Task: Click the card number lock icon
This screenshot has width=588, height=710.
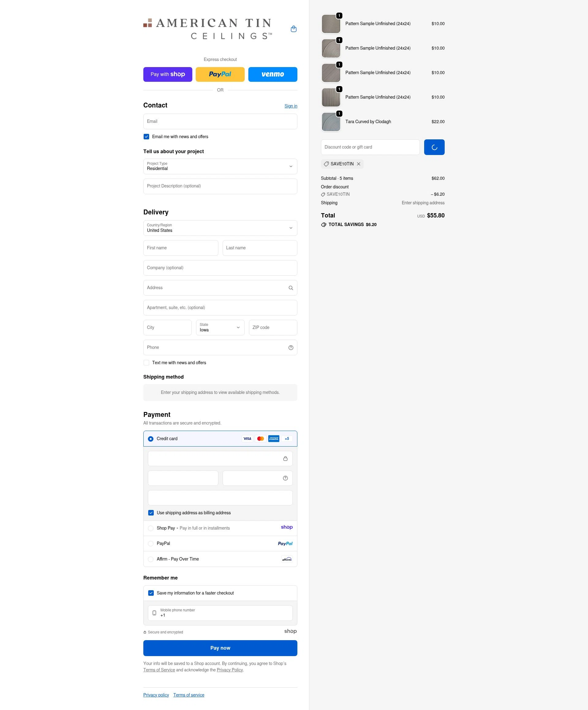Action: 285,459
